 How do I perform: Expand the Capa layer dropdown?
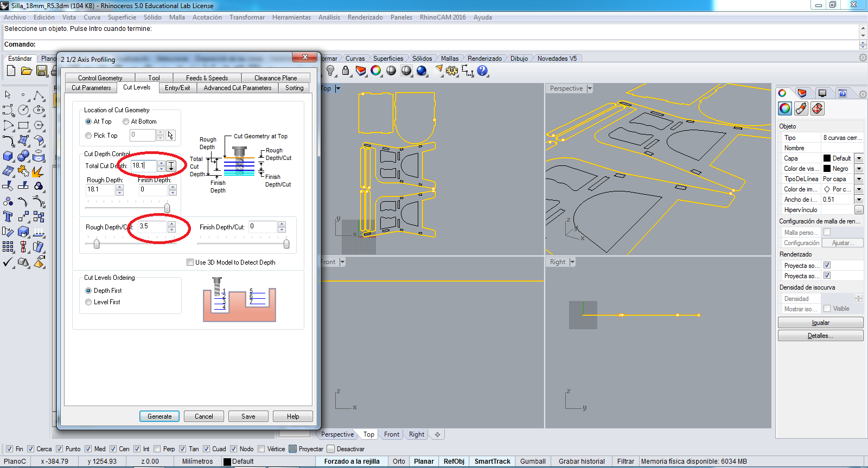pos(859,158)
